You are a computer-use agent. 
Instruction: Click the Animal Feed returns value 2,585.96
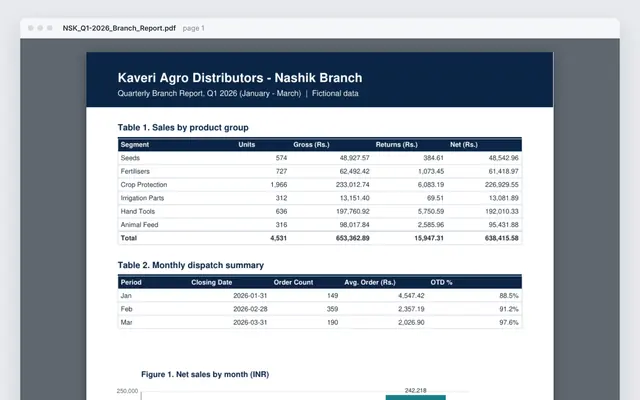(431, 225)
